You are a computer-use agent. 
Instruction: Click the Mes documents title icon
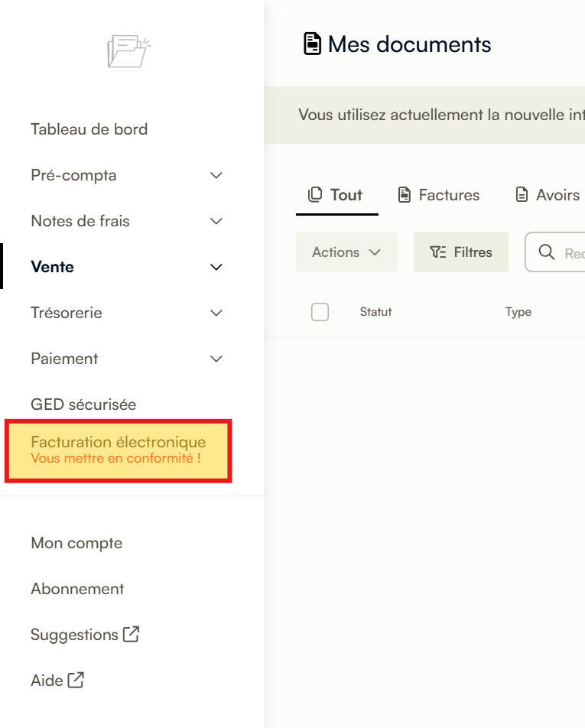tap(312, 44)
